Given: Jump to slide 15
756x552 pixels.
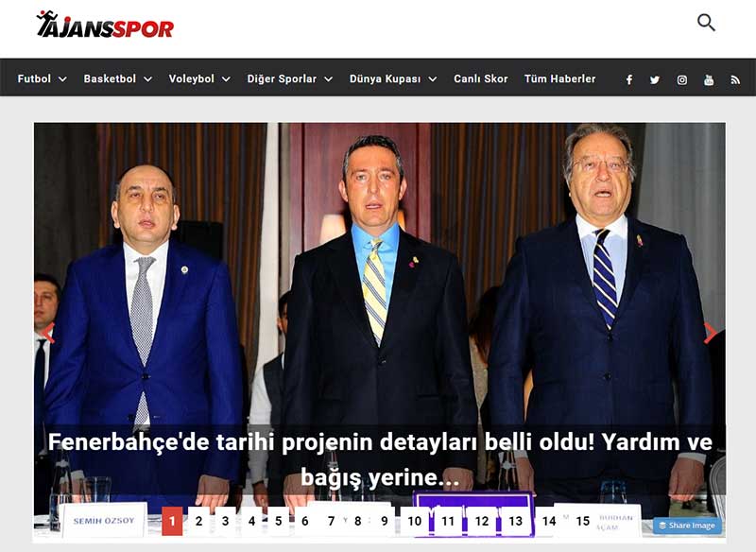Looking at the screenshot, I should (x=583, y=521).
